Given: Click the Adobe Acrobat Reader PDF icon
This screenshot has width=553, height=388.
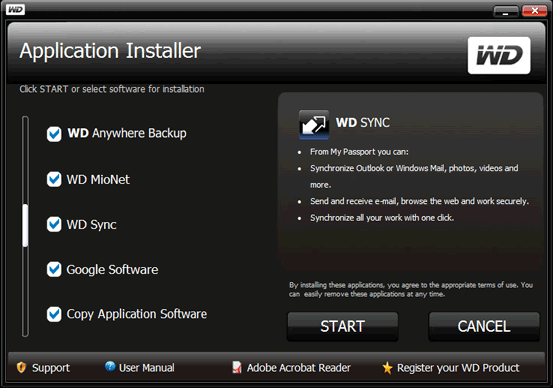Looking at the screenshot, I should (x=237, y=367).
